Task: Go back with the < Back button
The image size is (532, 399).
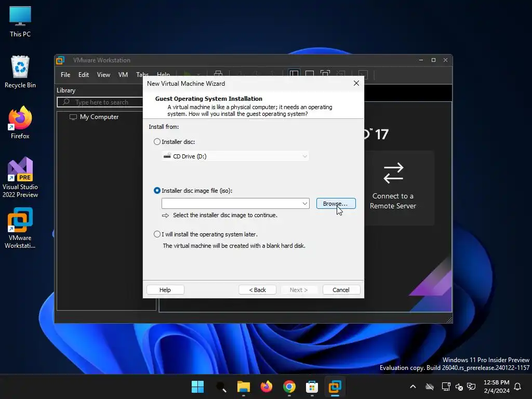Action: 257,290
